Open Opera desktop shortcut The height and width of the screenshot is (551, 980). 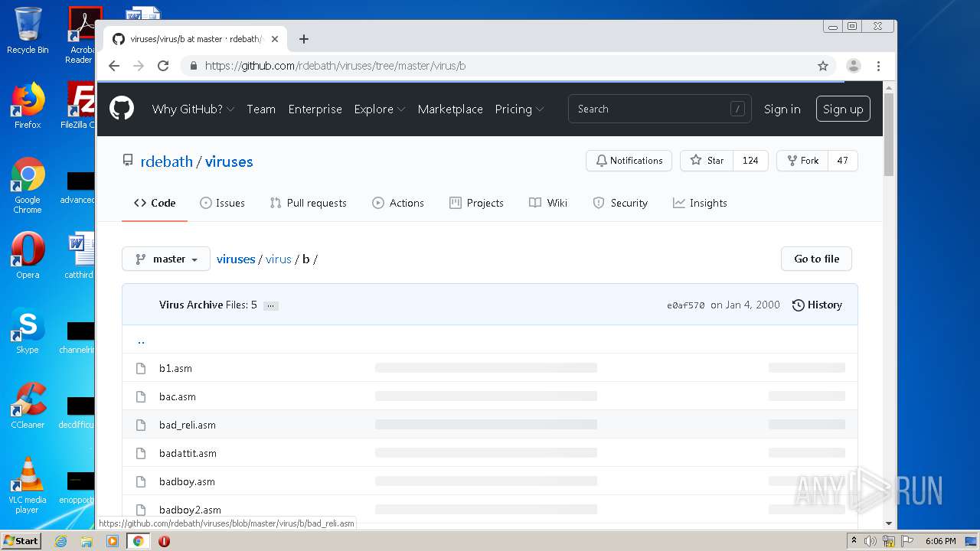point(28,256)
